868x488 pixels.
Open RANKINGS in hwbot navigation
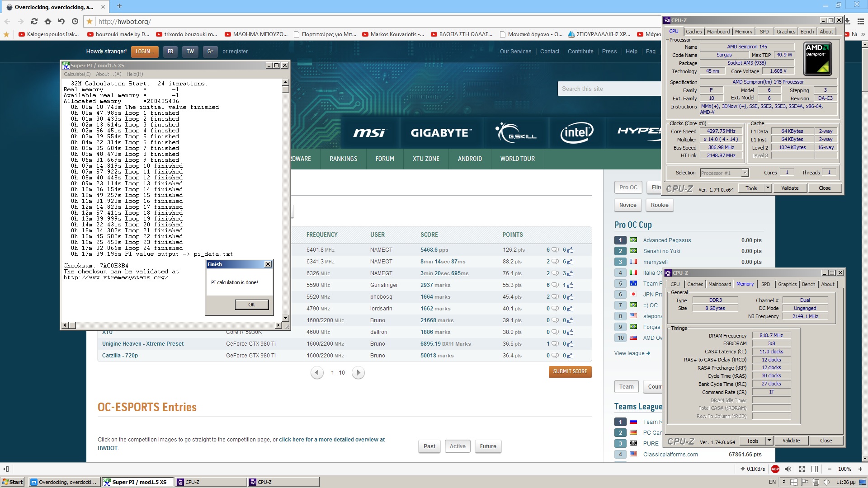coord(343,159)
